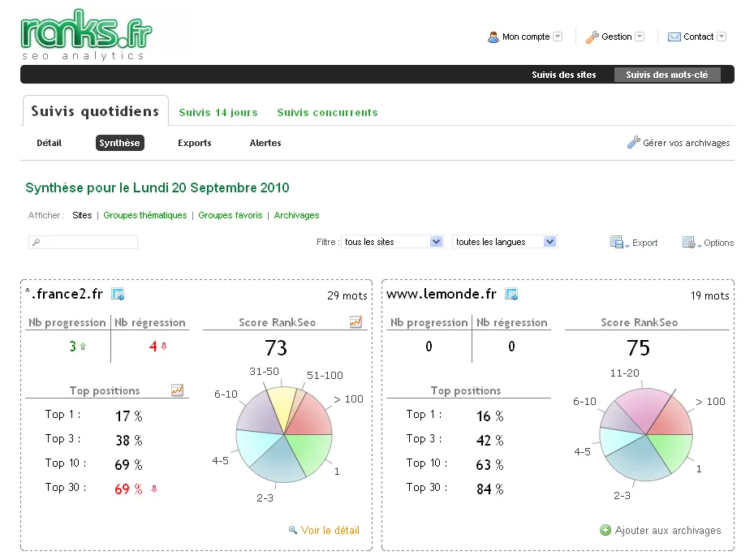The height and width of the screenshot is (560, 754).
Task: Click the detail icon next to www.lemonde.fr title
Action: click(x=511, y=295)
